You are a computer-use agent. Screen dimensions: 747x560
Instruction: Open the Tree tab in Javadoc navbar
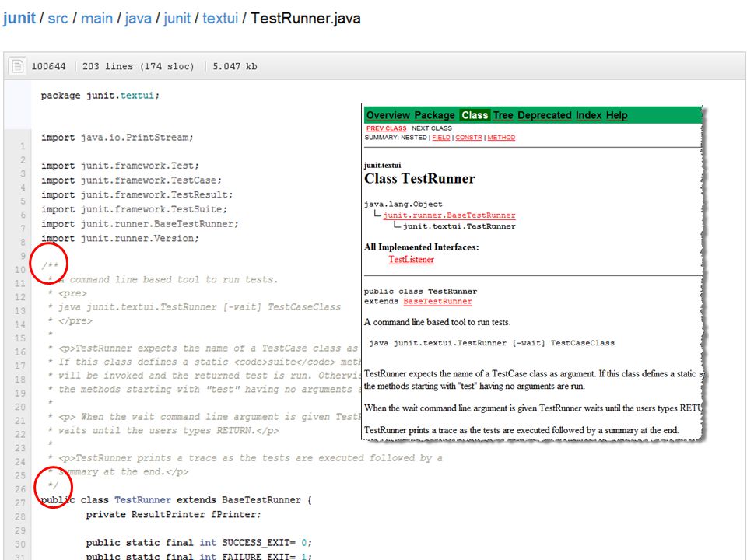[x=503, y=115]
